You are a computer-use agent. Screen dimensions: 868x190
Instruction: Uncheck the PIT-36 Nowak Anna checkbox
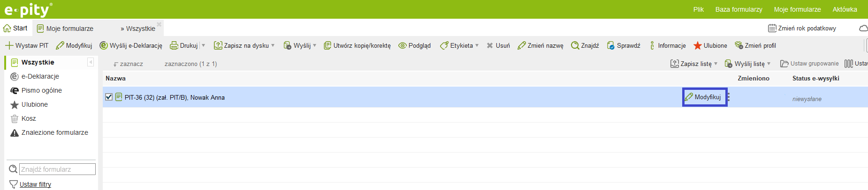tap(109, 97)
